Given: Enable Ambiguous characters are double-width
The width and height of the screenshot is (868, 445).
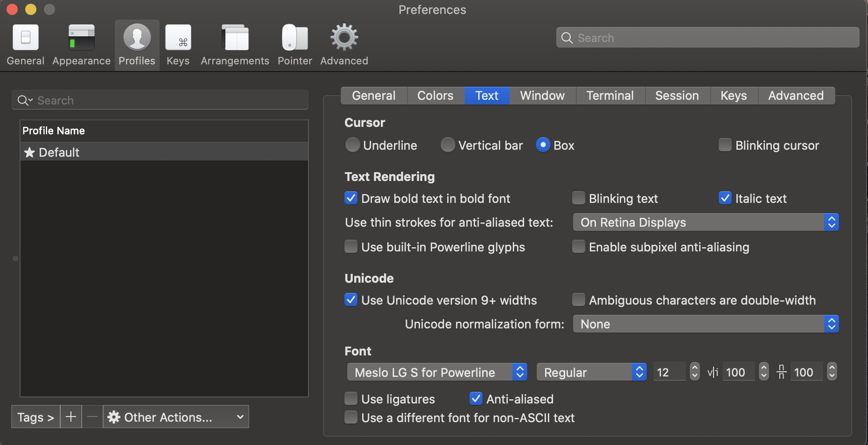Looking at the screenshot, I should click(x=579, y=300).
